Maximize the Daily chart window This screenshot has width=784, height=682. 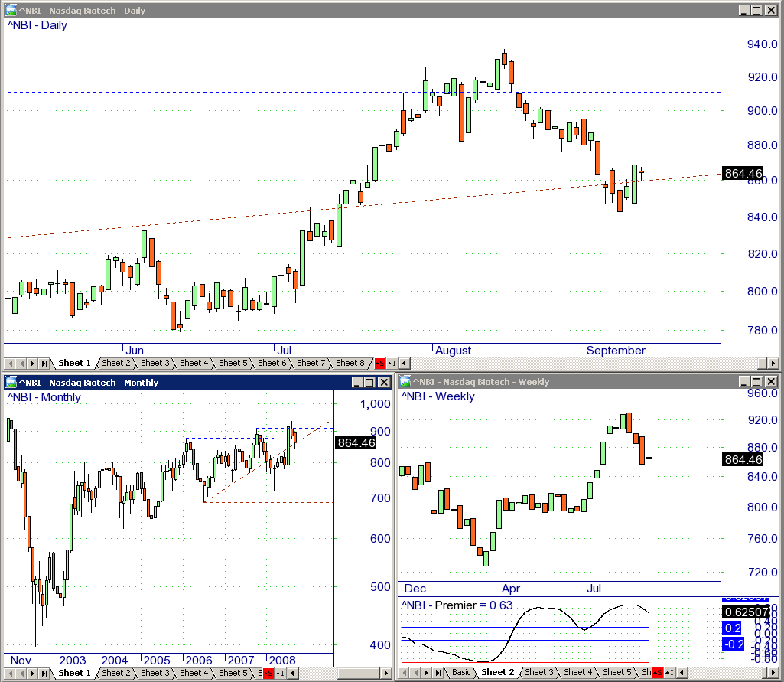click(x=757, y=11)
